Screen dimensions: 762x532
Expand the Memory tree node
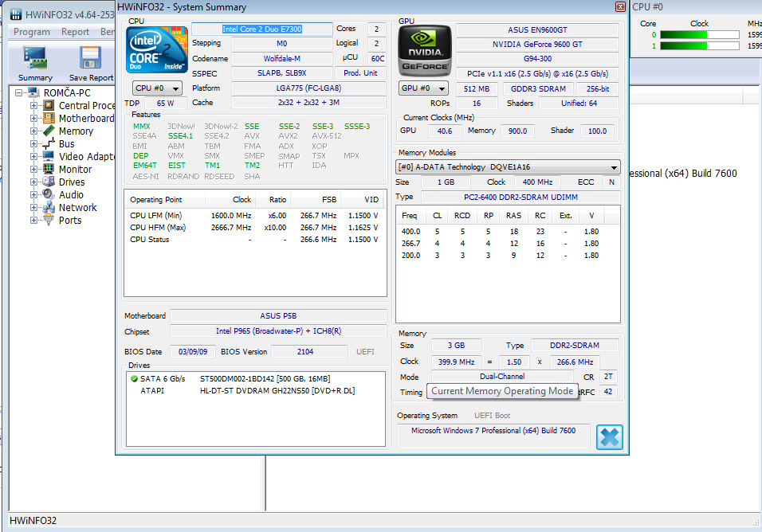(33, 131)
